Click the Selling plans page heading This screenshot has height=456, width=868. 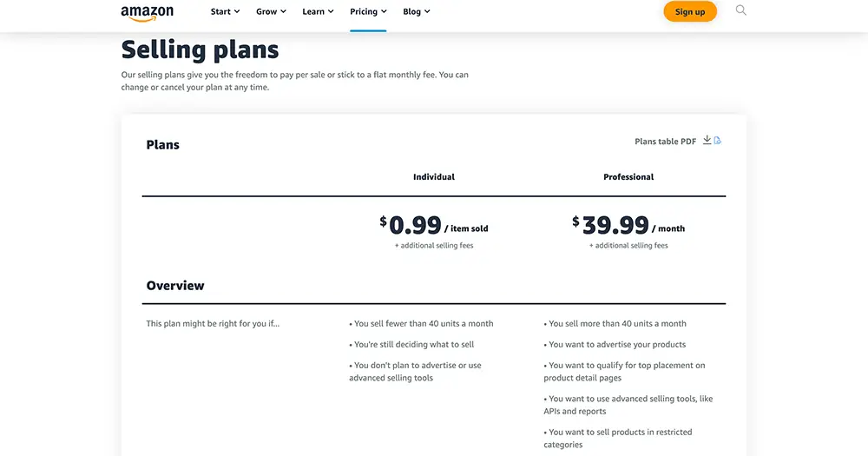200,50
